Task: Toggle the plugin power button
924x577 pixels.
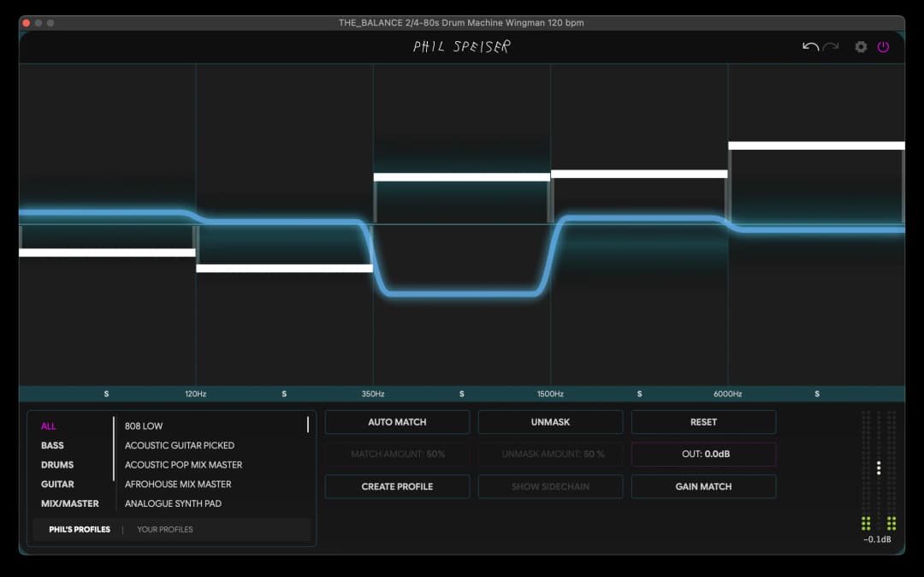Action: click(883, 47)
